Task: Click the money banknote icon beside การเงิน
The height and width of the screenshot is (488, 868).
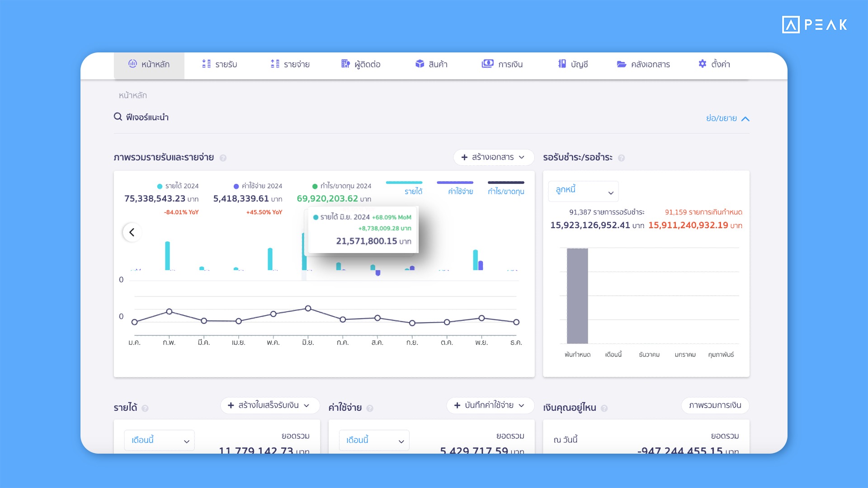Action: coord(487,64)
